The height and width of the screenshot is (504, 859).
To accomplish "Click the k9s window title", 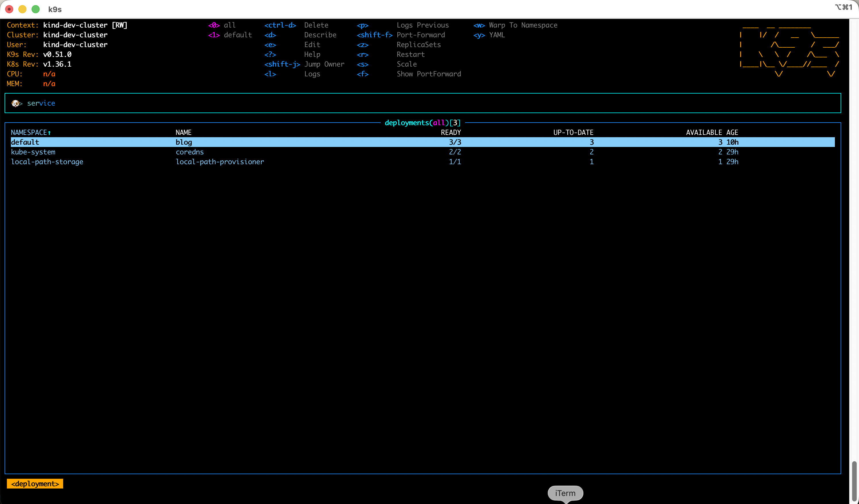I will [x=55, y=9].
